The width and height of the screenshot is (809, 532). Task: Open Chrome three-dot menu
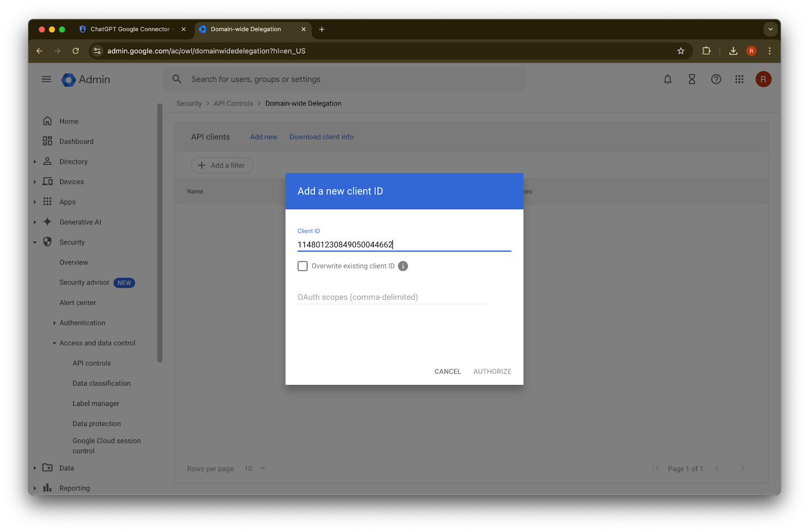pyautogui.click(x=770, y=51)
